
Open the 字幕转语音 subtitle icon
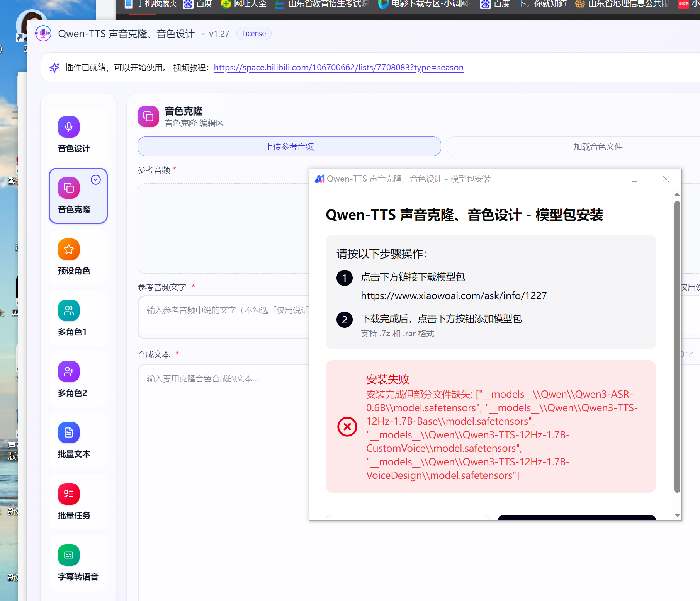coord(69,555)
